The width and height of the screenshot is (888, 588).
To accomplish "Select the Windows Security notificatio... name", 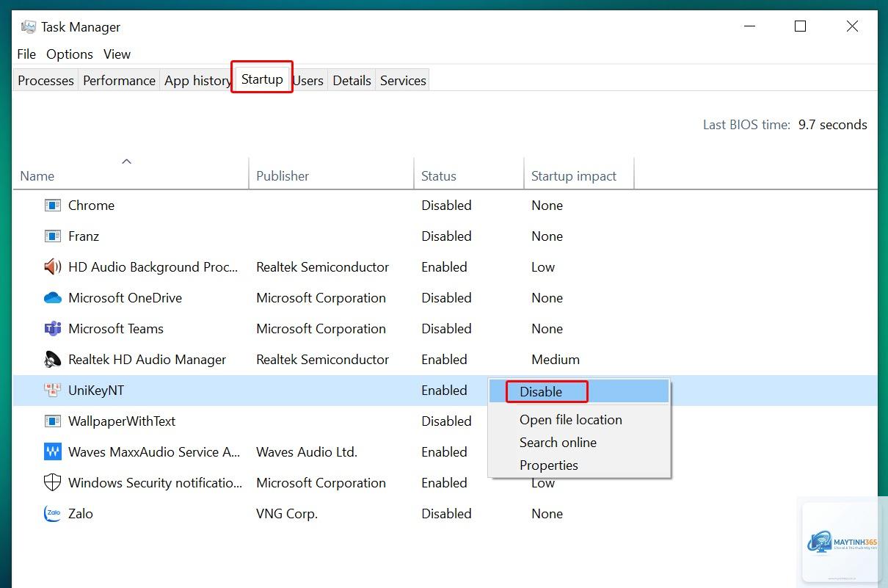I will [x=155, y=483].
